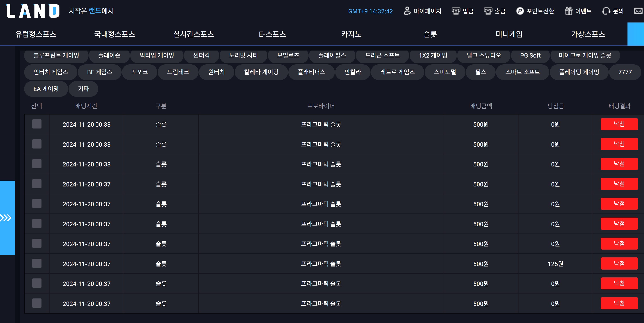Select the 플레이팅 게이밍 provider
This screenshot has width=644, height=323.
(x=579, y=72)
